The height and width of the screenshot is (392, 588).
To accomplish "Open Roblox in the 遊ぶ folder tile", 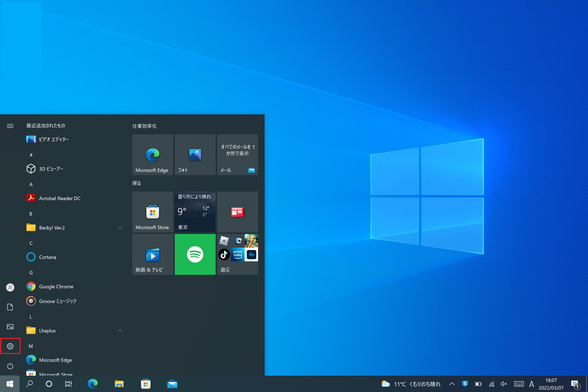I will tap(224, 241).
